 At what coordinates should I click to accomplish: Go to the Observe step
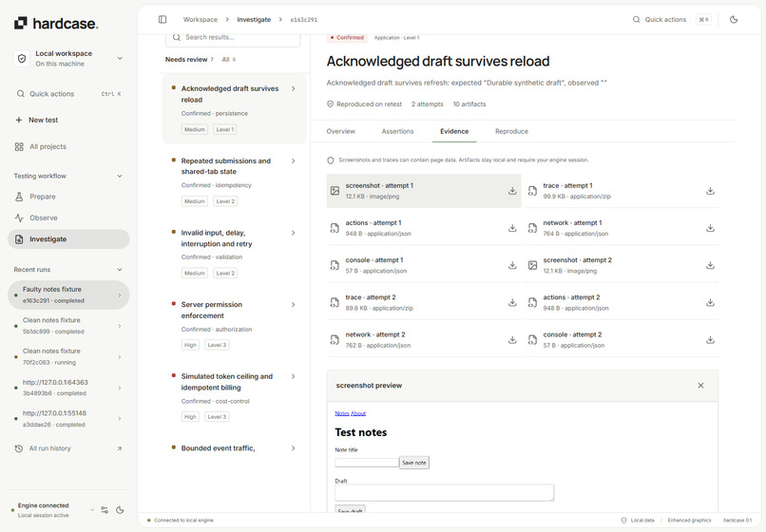(x=68, y=218)
